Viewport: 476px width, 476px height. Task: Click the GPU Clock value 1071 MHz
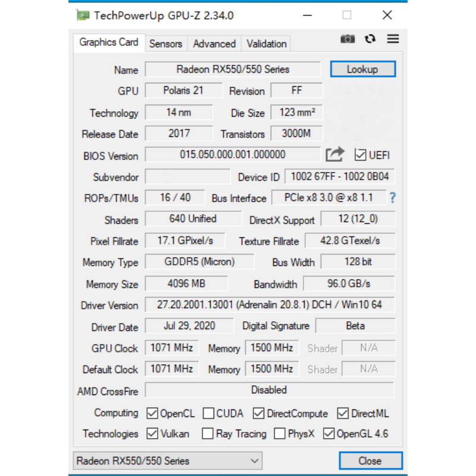(172, 347)
